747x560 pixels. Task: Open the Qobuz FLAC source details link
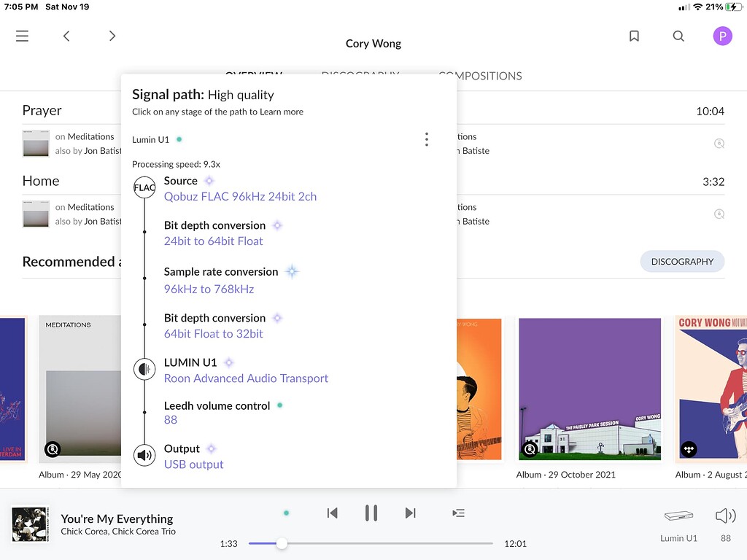(239, 195)
